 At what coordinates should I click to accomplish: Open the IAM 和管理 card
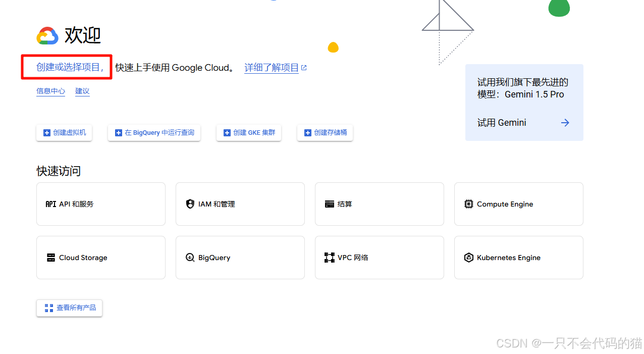(x=240, y=204)
